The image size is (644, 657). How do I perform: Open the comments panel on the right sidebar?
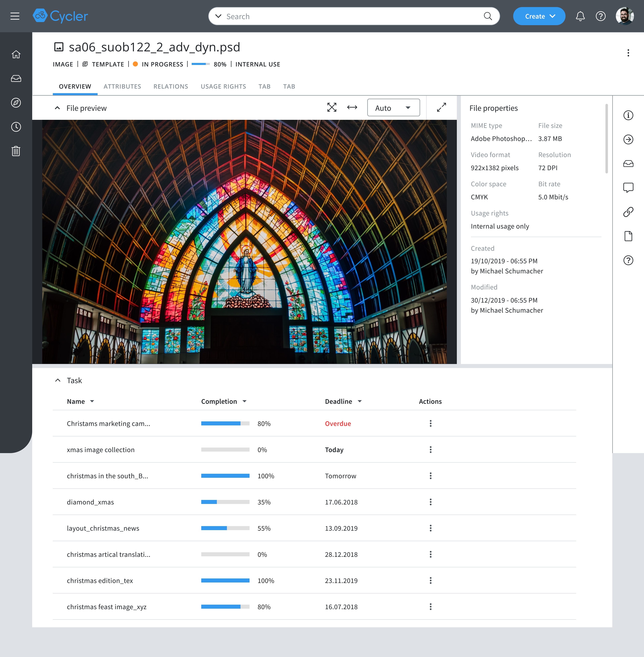[x=628, y=188]
